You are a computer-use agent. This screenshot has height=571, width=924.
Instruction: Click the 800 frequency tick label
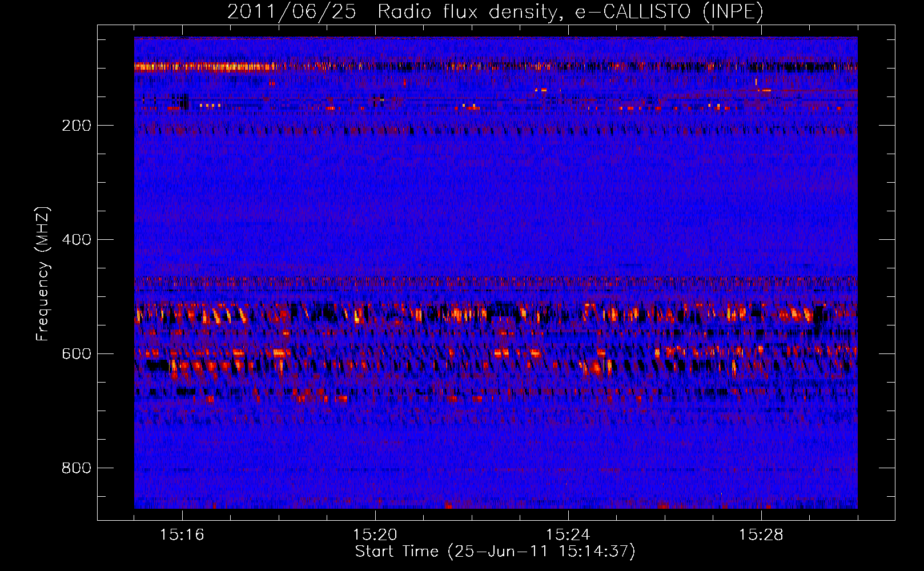point(77,468)
